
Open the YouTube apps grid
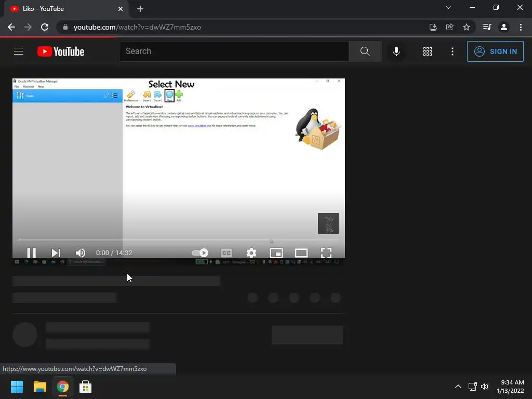tap(428, 51)
